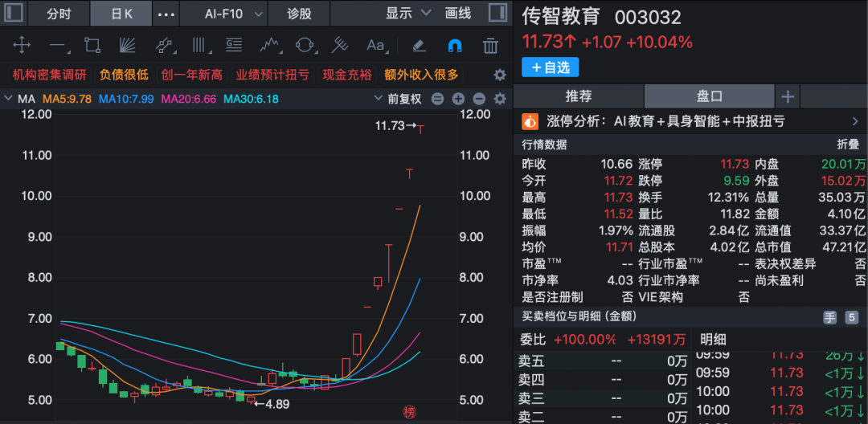Click the MA30:6.18 indicator label
This screenshot has width=868, height=424.
(251, 99)
